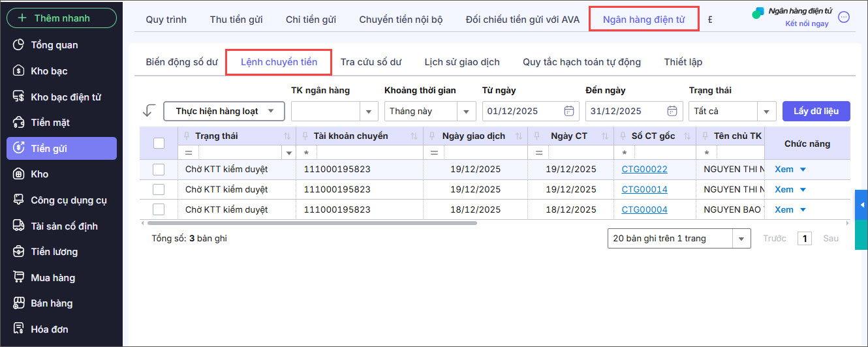Open Trạng thái column filter dropdown arrow

tap(289, 153)
